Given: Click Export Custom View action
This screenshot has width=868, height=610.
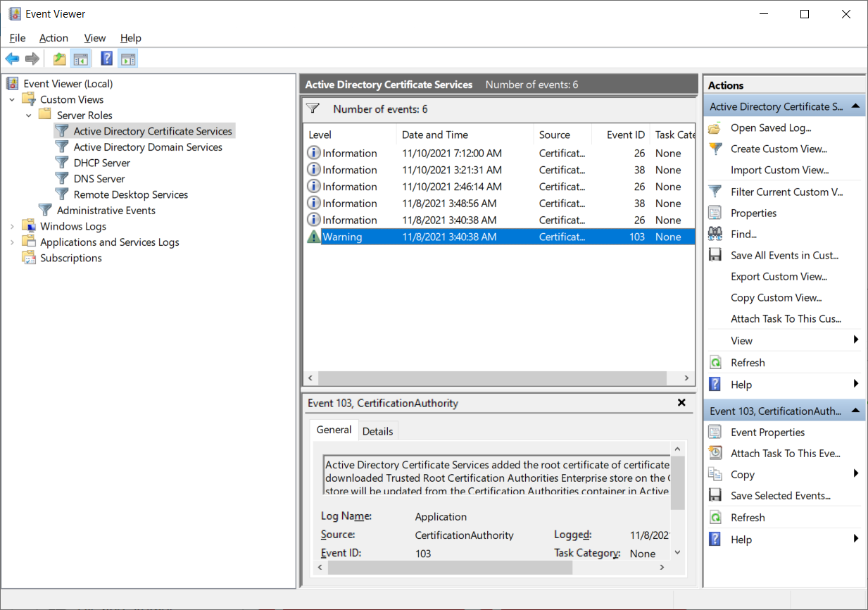Looking at the screenshot, I should pos(779,276).
